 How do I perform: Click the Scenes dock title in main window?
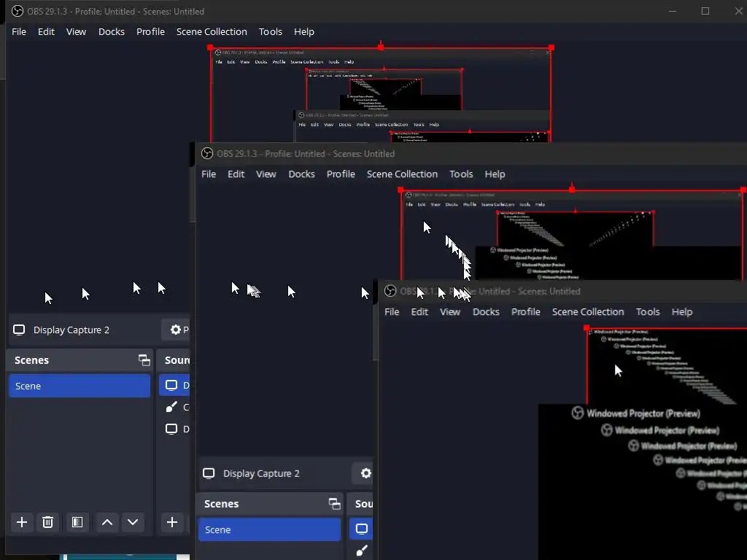31,360
